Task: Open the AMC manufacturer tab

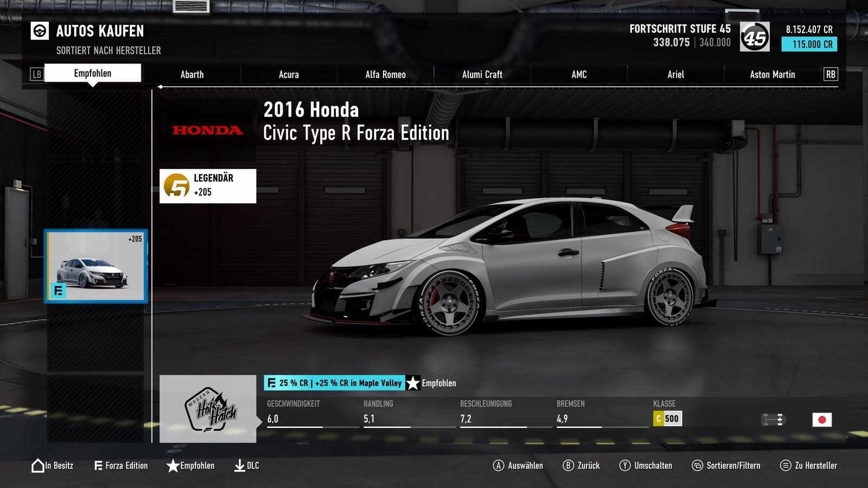Action: pos(579,74)
